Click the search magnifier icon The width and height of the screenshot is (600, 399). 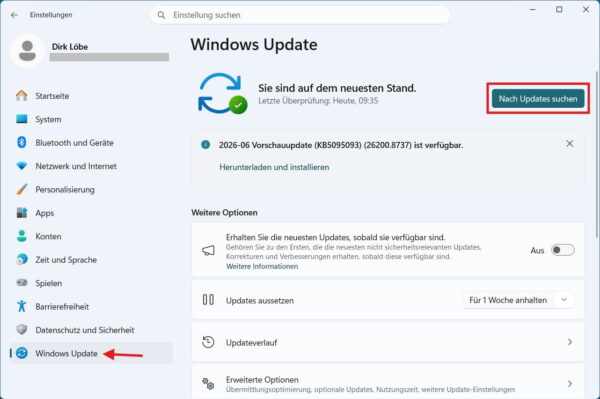coord(161,15)
